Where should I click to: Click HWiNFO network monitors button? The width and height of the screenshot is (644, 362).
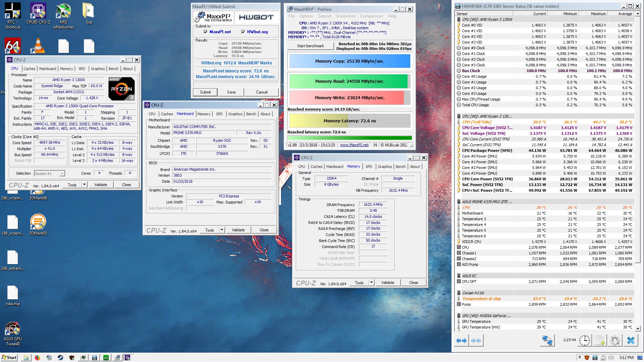pyautogui.click(x=547, y=341)
